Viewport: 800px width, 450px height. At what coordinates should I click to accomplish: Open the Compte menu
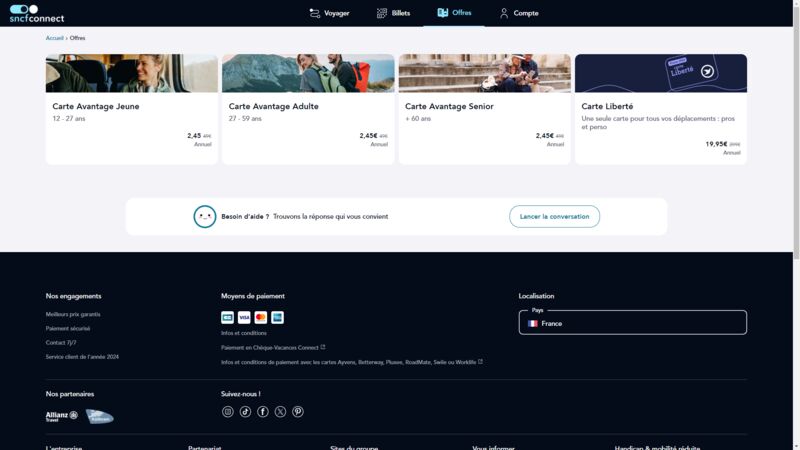coord(519,13)
